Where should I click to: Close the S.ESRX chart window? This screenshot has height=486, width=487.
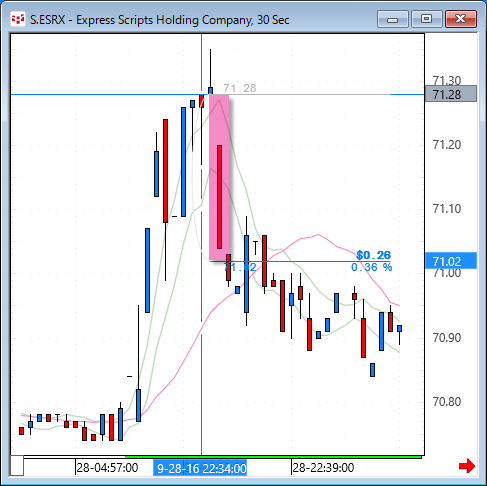[461, 19]
